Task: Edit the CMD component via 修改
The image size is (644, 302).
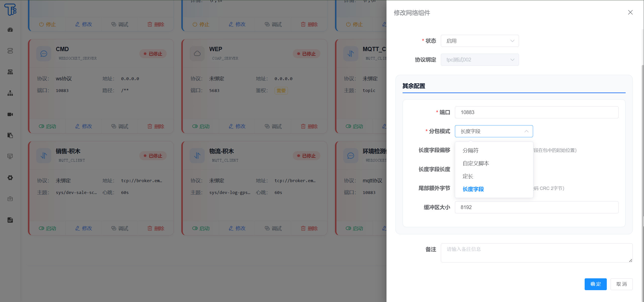Action: pyautogui.click(x=84, y=126)
